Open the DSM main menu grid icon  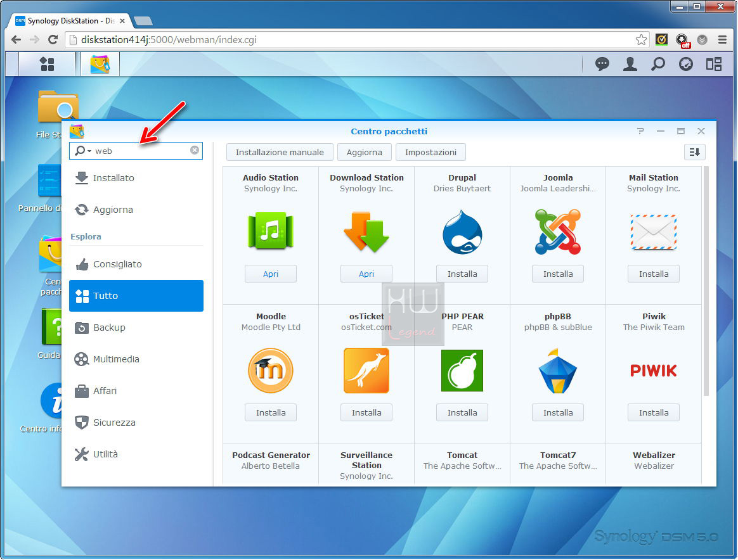pyautogui.click(x=46, y=64)
